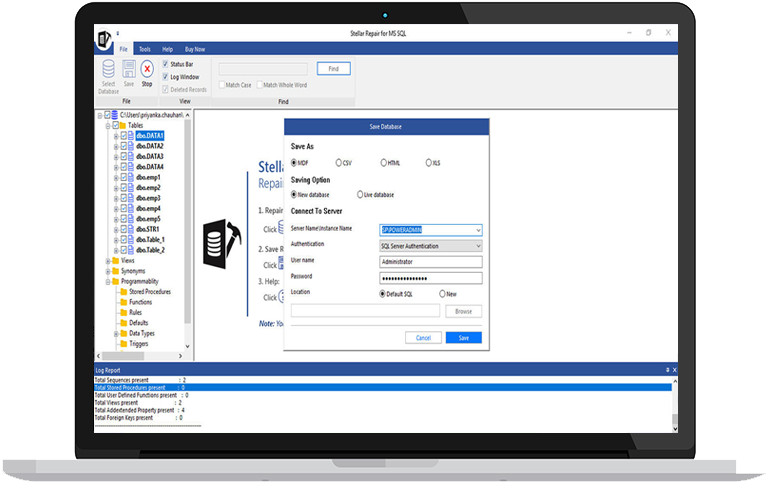772x488 pixels.
Task: Click the Password input field
Action: 431,278
